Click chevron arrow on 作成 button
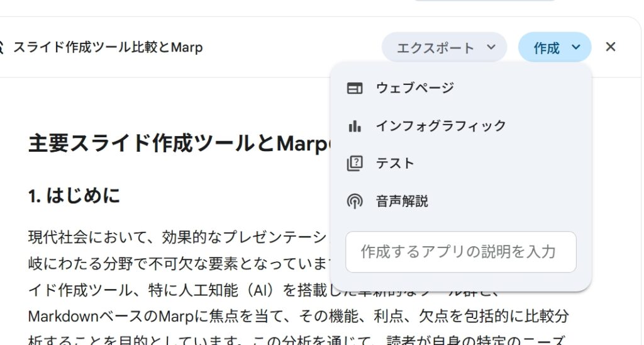Screen dimensions: 644x345 (x=576, y=47)
